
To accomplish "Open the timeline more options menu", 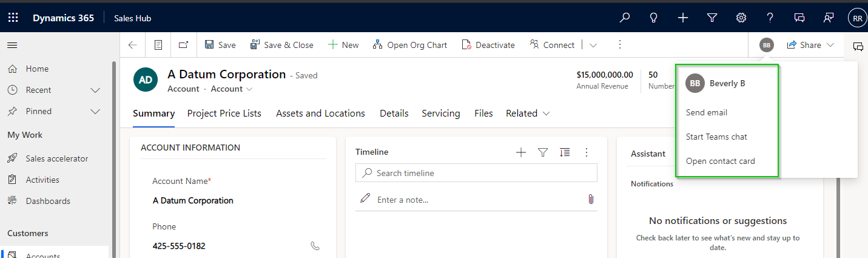I will click(x=587, y=152).
